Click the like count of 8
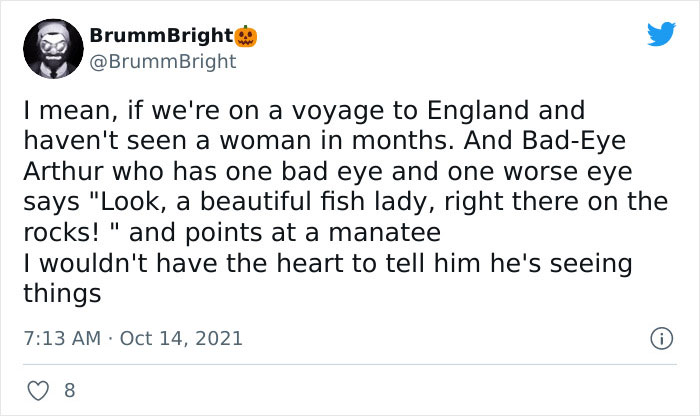Image resolution: width=700 pixels, height=416 pixels. [x=69, y=391]
